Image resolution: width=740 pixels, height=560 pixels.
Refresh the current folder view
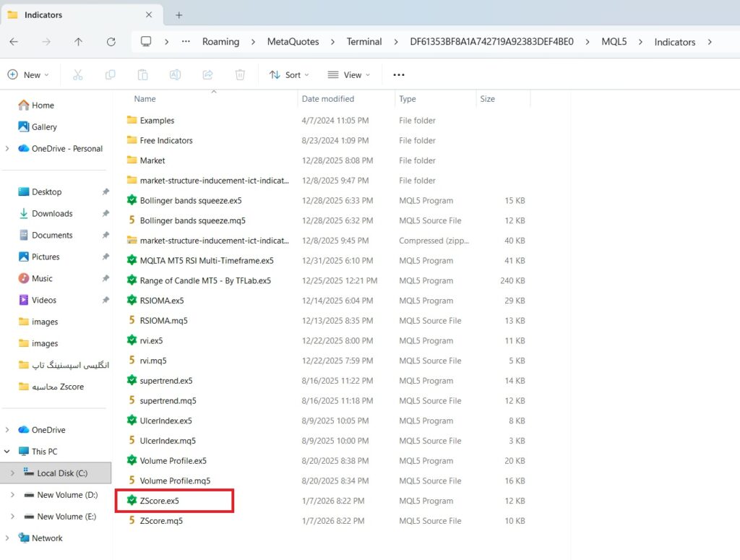[x=111, y=42]
